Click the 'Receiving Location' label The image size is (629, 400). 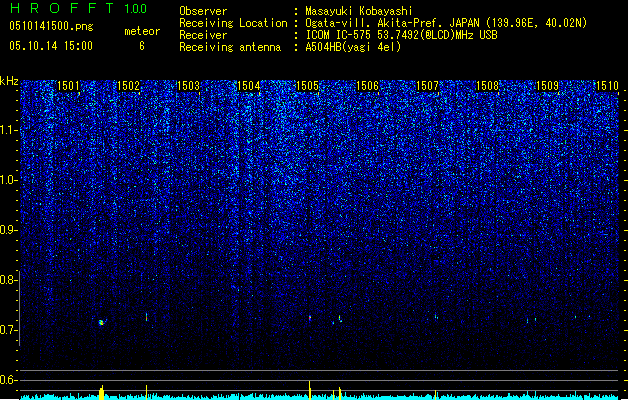click(233, 23)
